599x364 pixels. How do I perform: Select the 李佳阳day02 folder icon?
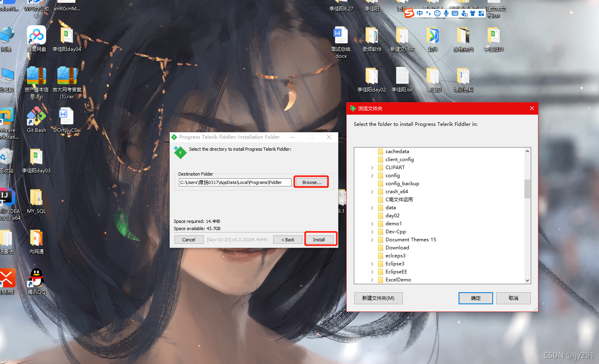[x=372, y=79]
